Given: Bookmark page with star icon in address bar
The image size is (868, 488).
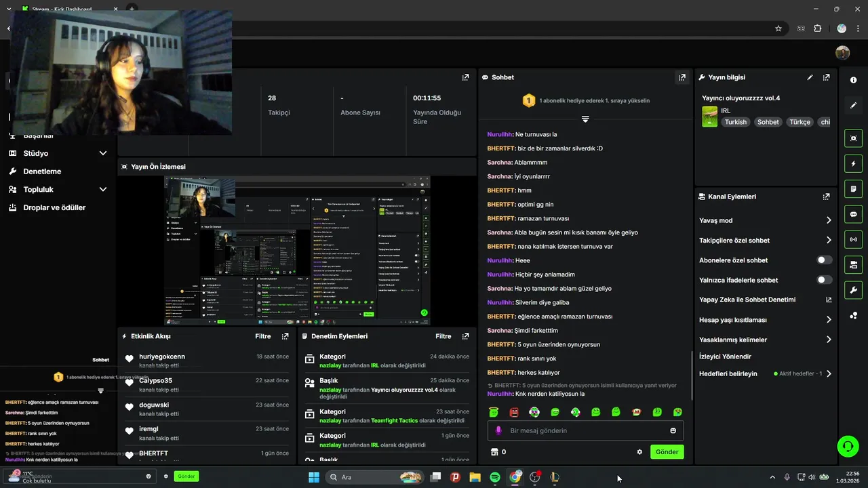Looking at the screenshot, I should pyautogui.click(x=778, y=28).
